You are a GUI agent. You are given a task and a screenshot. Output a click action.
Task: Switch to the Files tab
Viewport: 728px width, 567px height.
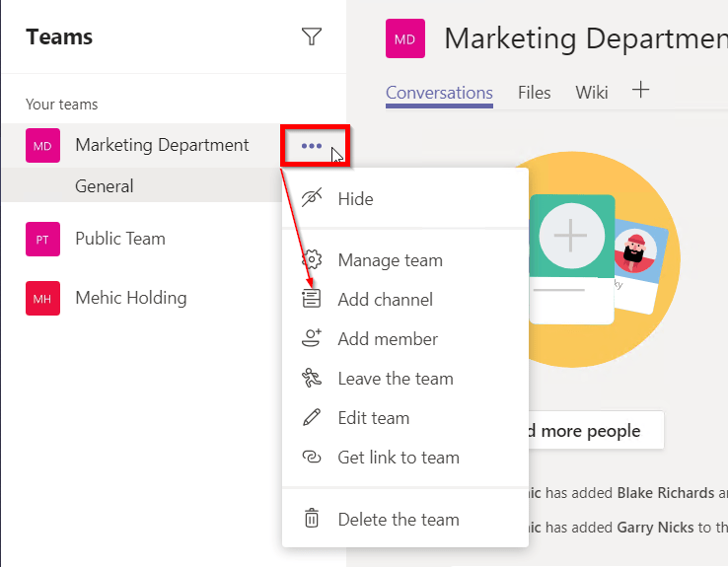[534, 93]
